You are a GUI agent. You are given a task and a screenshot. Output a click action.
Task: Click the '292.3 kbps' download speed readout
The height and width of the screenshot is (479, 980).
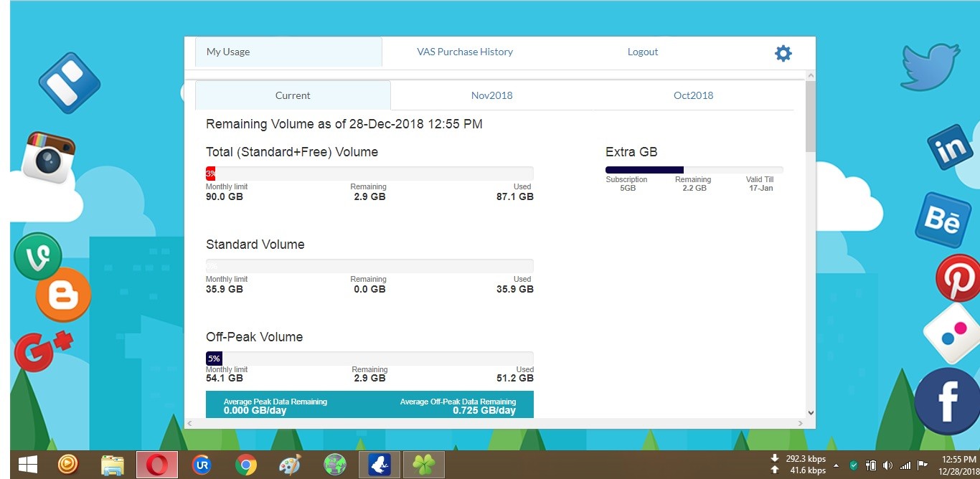(806, 459)
